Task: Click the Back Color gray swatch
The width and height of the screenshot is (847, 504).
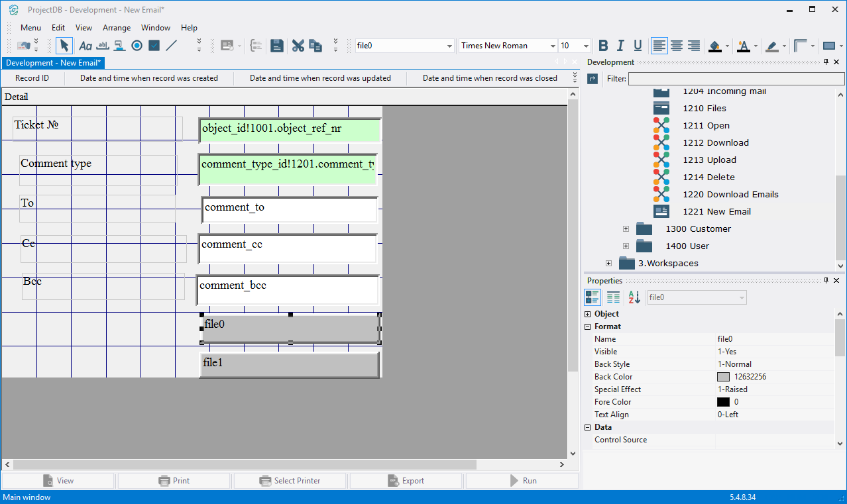Action: point(723,377)
